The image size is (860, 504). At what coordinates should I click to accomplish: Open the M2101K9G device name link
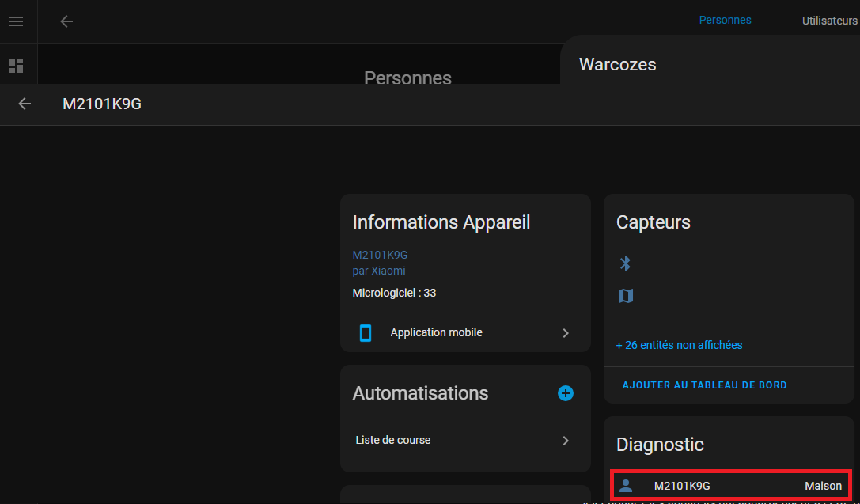(380, 255)
